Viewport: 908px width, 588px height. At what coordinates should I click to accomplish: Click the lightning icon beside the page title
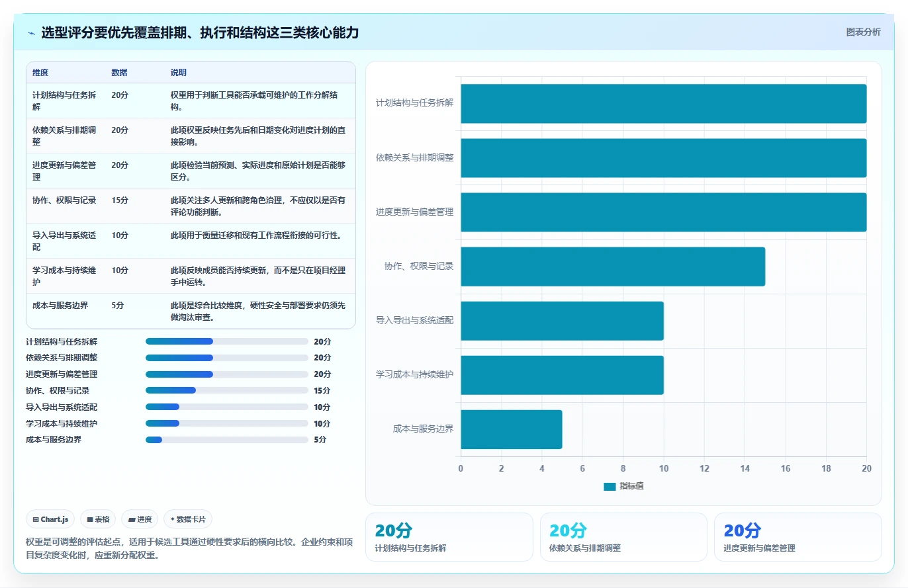tap(32, 33)
